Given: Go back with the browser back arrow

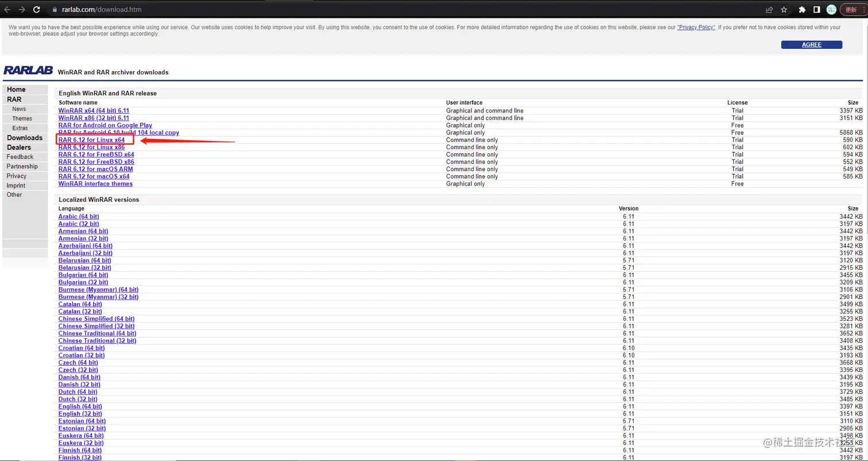Looking at the screenshot, I should (x=7, y=10).
